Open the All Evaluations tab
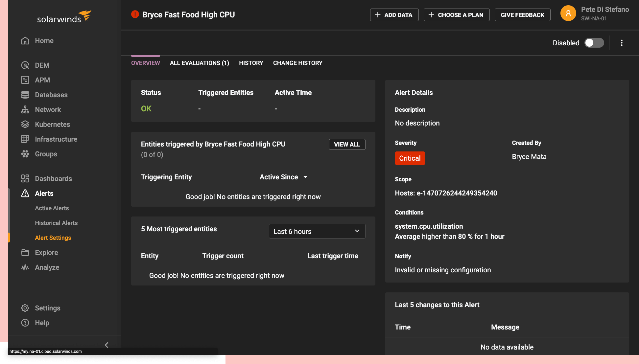 pos(200,63)
